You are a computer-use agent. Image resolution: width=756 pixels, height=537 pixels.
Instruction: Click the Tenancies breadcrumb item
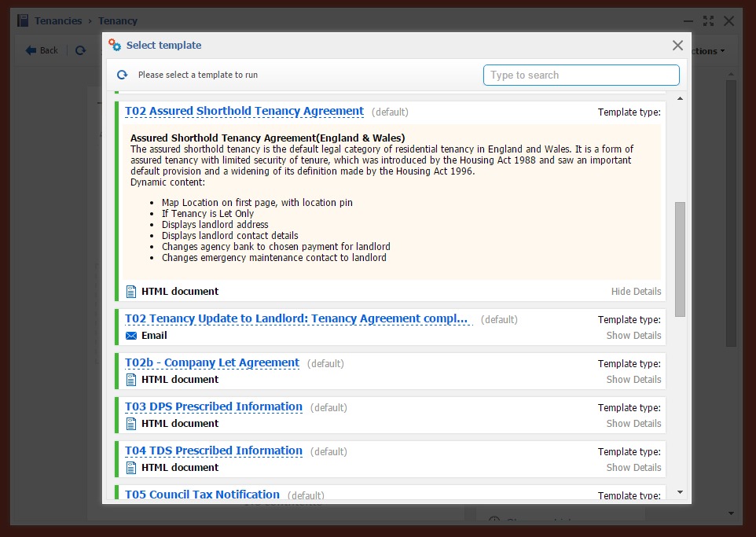click(58, 20)
